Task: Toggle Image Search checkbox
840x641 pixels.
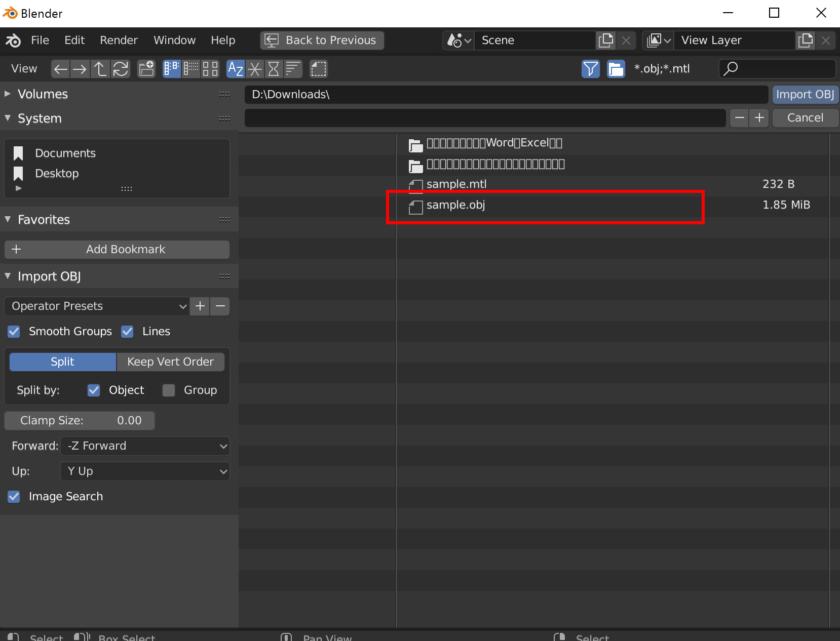Action: pos(14,497)
